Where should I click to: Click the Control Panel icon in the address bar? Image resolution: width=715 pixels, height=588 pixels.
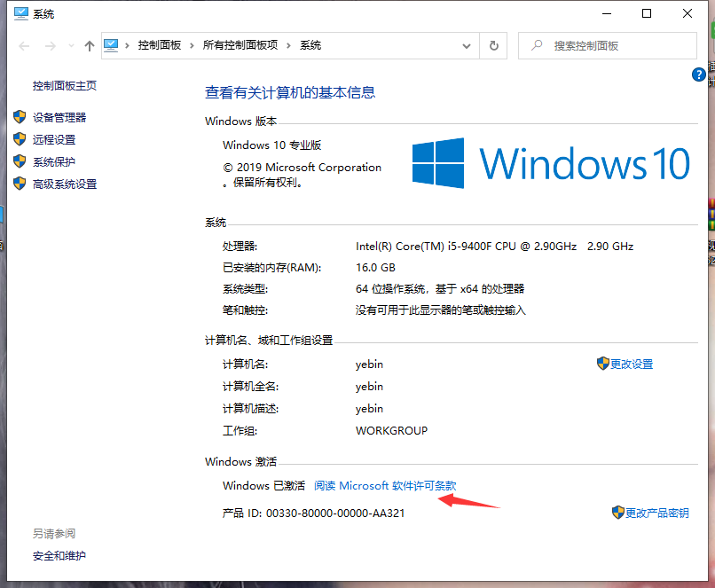[x=110, y=45]
